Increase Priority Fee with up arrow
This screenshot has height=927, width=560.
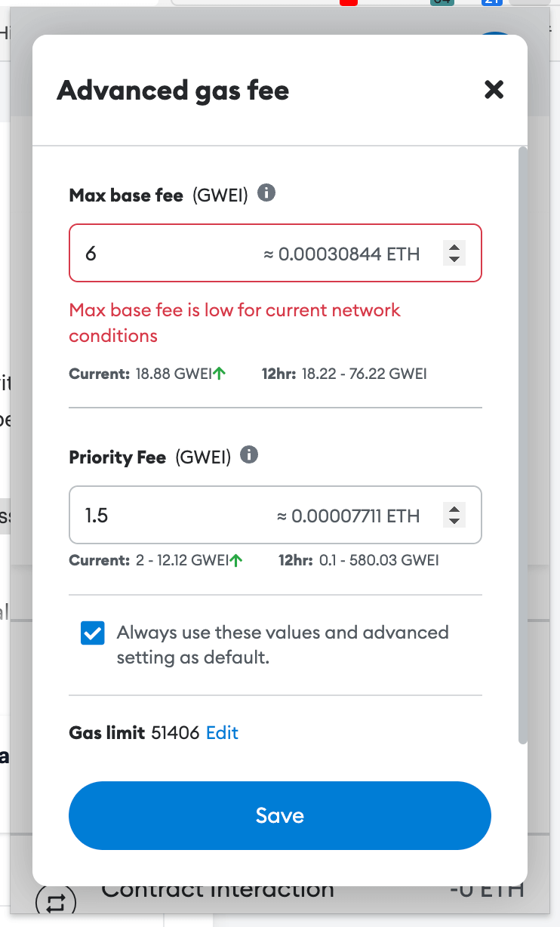[454, 510]
